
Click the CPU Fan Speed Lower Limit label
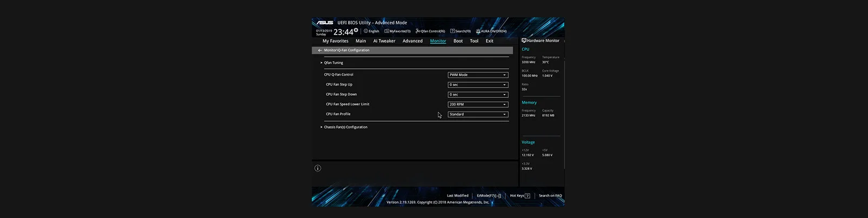(348, 104)
